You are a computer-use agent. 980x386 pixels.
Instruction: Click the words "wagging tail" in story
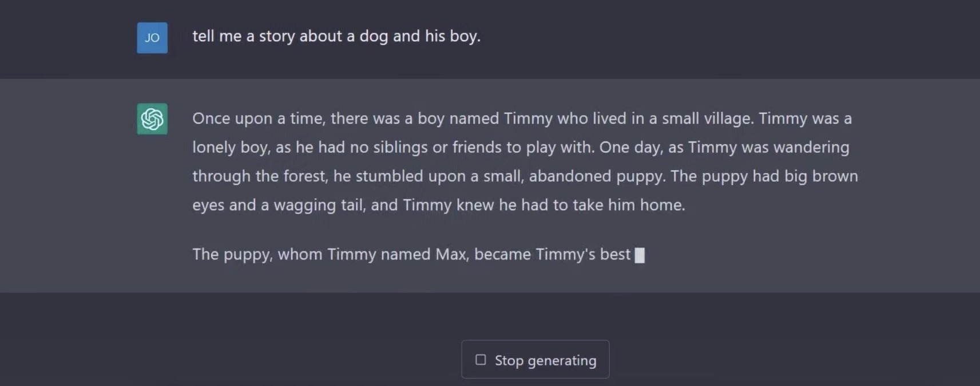(319, 205)
